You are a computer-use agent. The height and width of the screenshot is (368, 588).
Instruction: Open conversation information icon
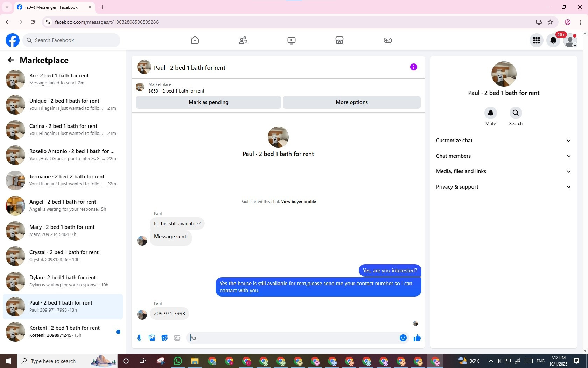(x=414, y=67)
